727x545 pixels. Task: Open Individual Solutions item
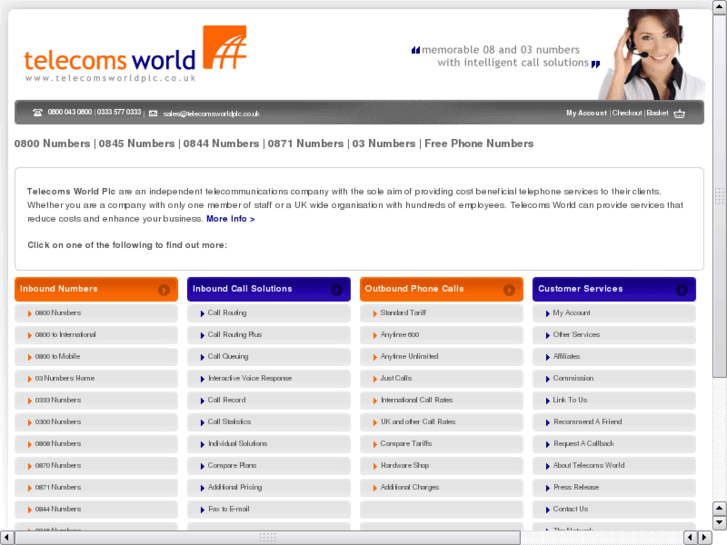pyautogui.click(x=269, y=444)
